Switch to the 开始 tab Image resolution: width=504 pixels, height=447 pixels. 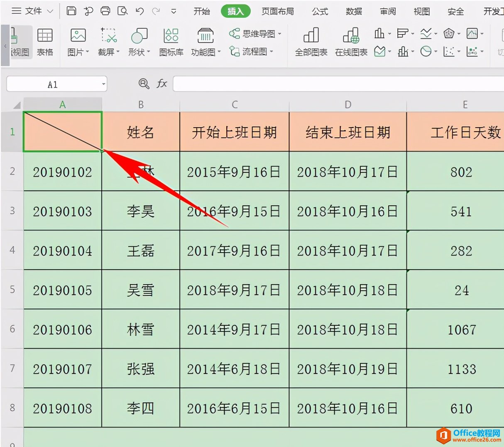click(201, 11)
